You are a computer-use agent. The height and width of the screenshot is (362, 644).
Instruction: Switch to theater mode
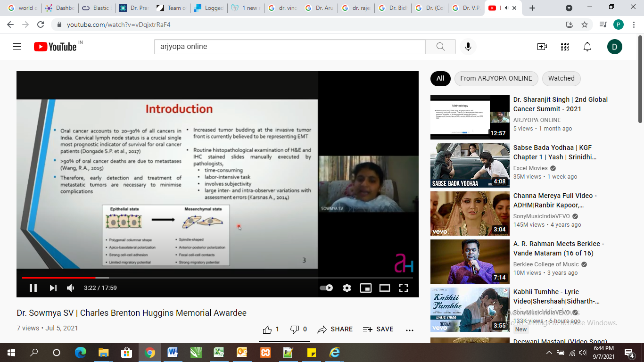[x=385, y=288]
